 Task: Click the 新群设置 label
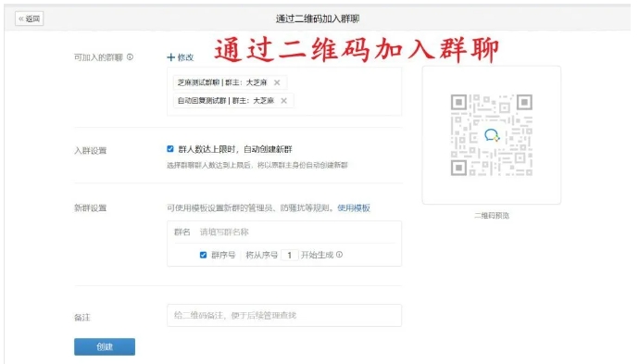91,208
